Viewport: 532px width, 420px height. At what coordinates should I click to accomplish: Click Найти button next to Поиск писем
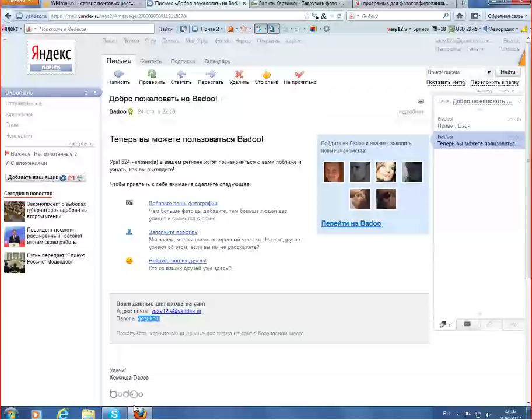(508, 72)
